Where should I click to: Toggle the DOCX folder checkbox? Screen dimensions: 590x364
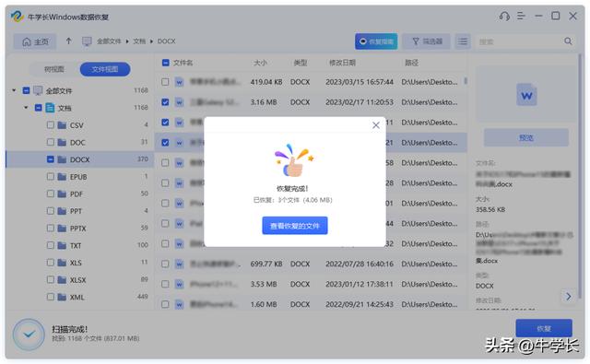point(51,159)
